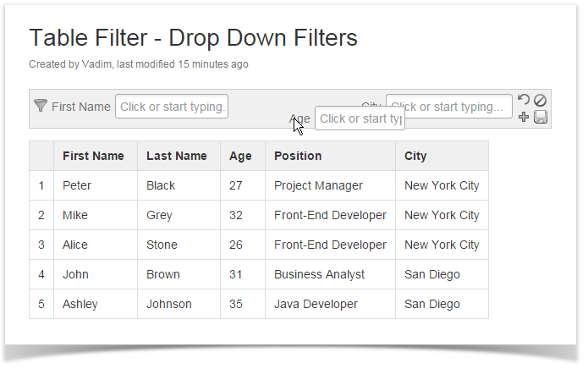Click the Age column header
This screenshot has width=588, height=369.
[240, 156]
